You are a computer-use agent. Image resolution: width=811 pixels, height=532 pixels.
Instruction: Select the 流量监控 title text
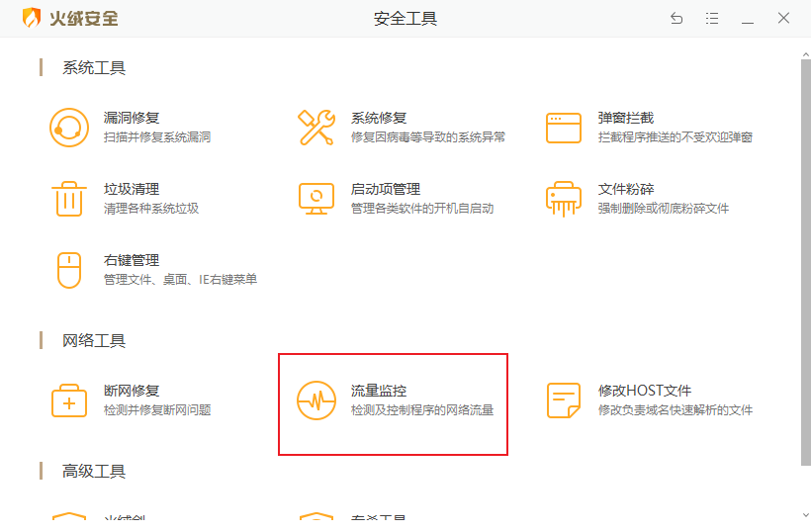click(379, 392)
